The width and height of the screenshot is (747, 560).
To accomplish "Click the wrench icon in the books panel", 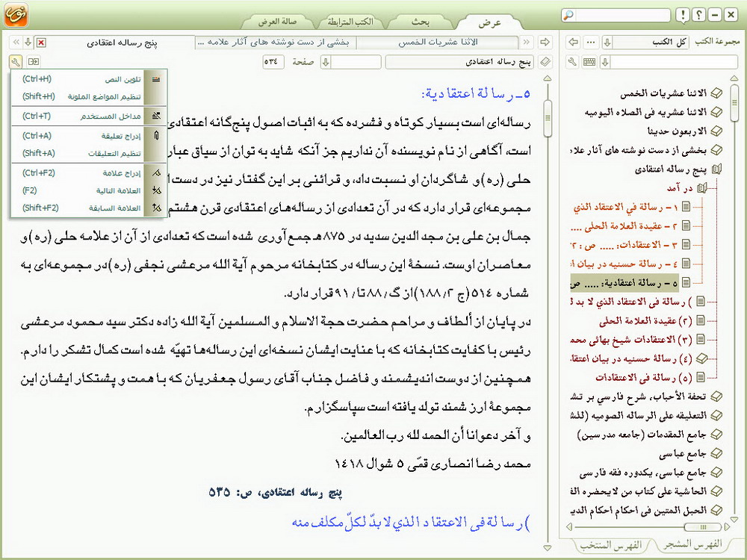I will coord(573,62).
